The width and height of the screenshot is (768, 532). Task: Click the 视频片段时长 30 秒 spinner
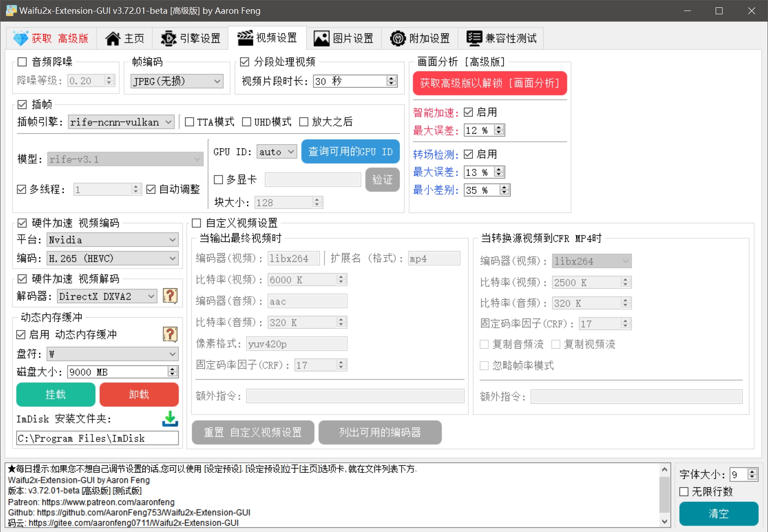click(355, 81)
